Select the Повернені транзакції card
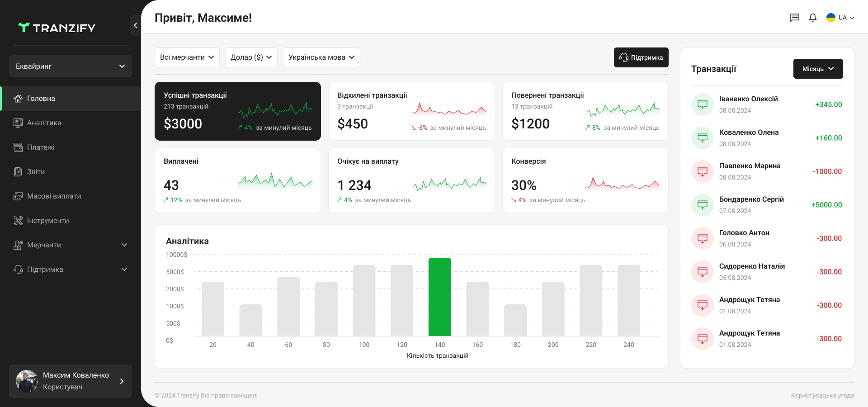 (585, 111)
